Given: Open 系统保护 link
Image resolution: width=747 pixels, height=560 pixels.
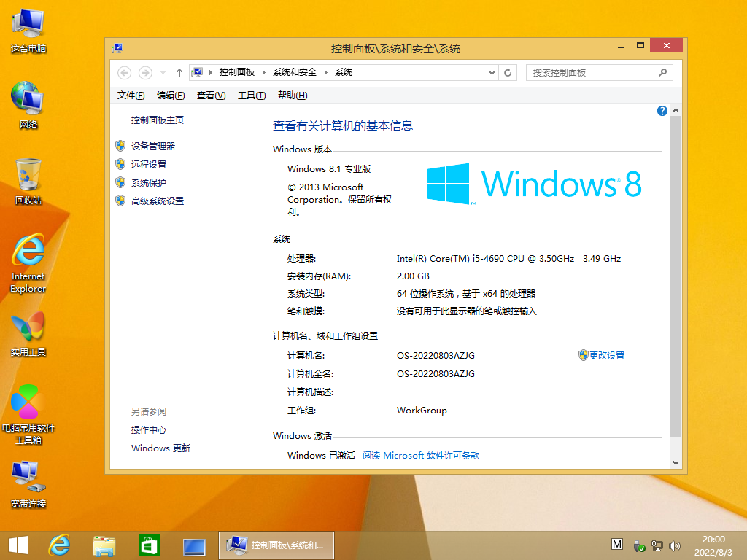Looking at the screenshot, I should point(149,183).
